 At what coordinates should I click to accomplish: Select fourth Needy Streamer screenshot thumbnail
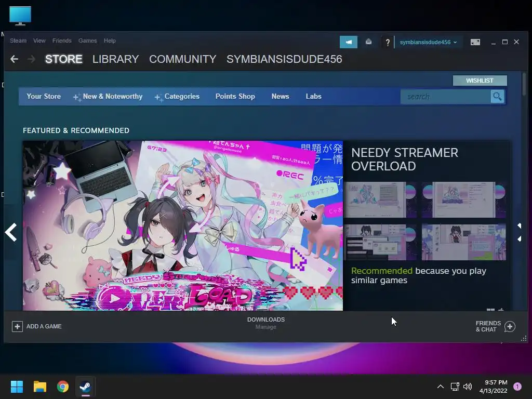click(x=464, y=242)
